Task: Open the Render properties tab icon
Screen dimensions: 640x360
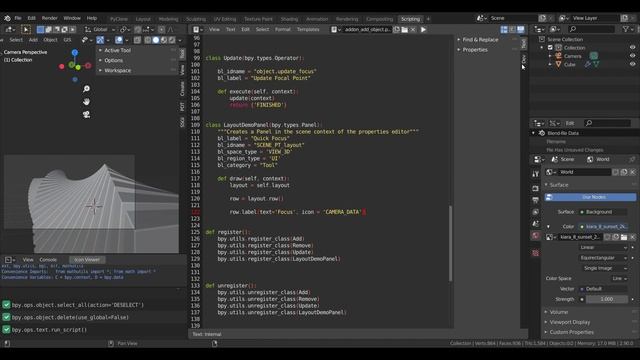Action: tap(536, 188)
